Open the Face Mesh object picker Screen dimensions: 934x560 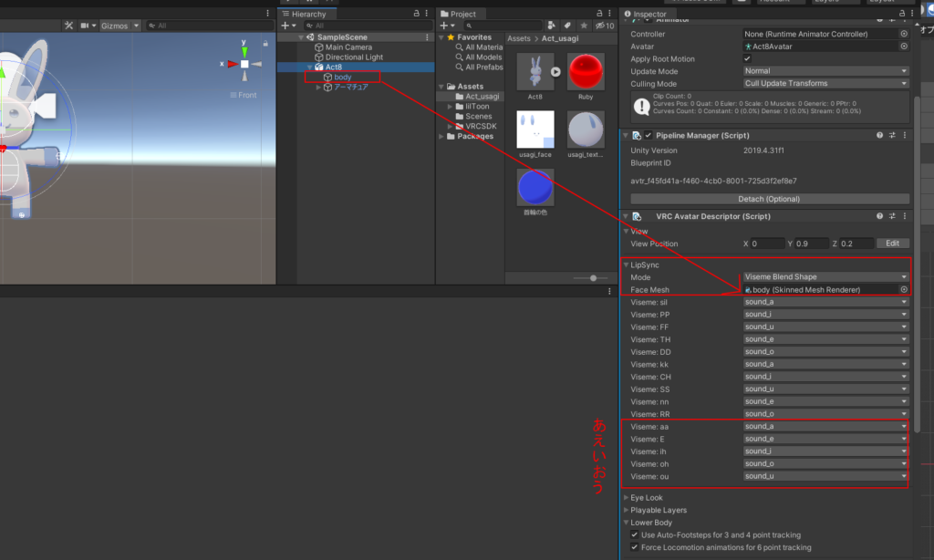[904, 289]
